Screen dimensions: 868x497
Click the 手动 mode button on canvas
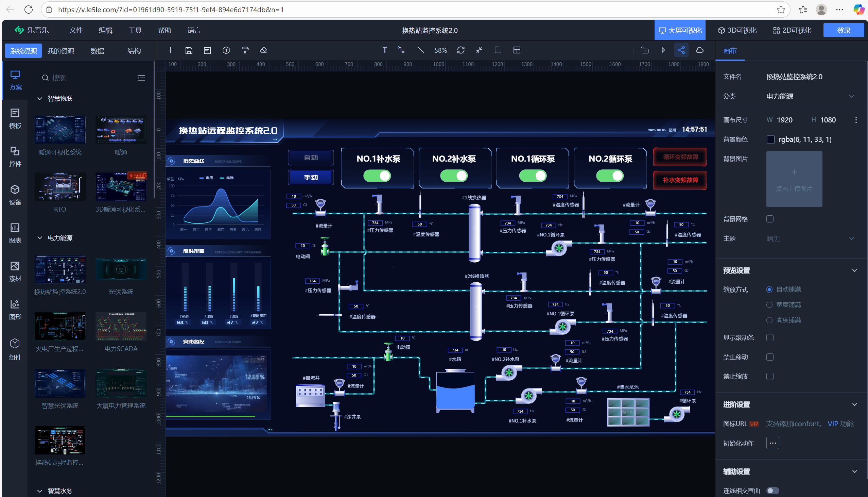pos(311,177)
